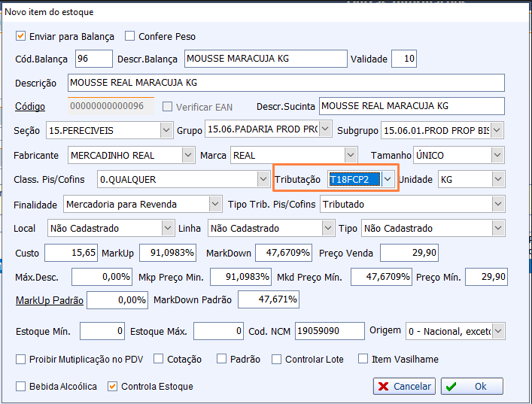Click the MarkUp Padrão link label
This screenshot has height=404, width=532.
49,300
